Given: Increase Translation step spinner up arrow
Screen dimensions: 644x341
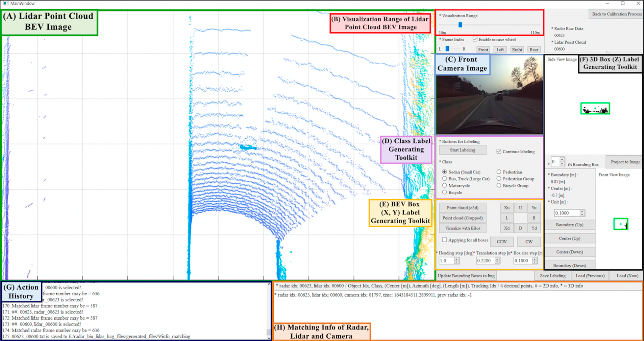Looking at the screenshot, I should point(497,259).
